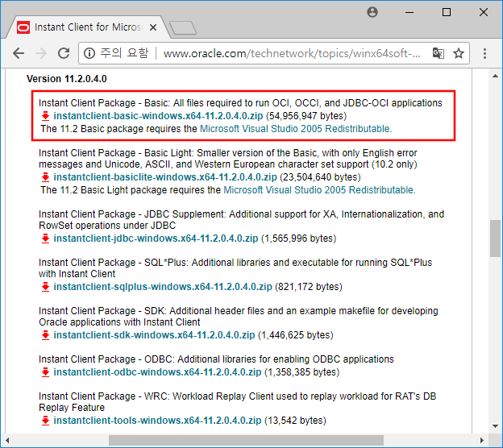This screenshot has width=503, height=448.
Task: Open Visual Studio 2005 Redistributable link under Basic Light
Action: tap(319, 190)
